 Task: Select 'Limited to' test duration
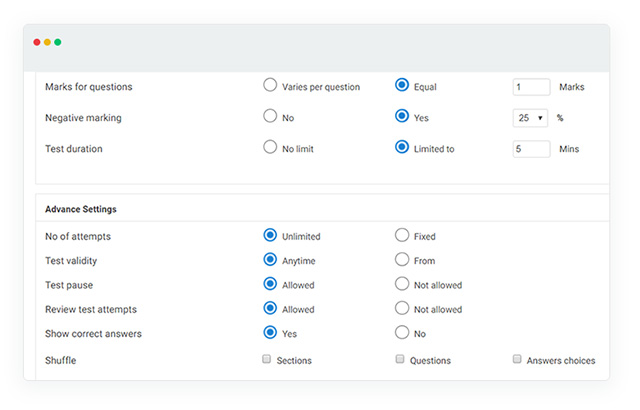click(402, 147)
